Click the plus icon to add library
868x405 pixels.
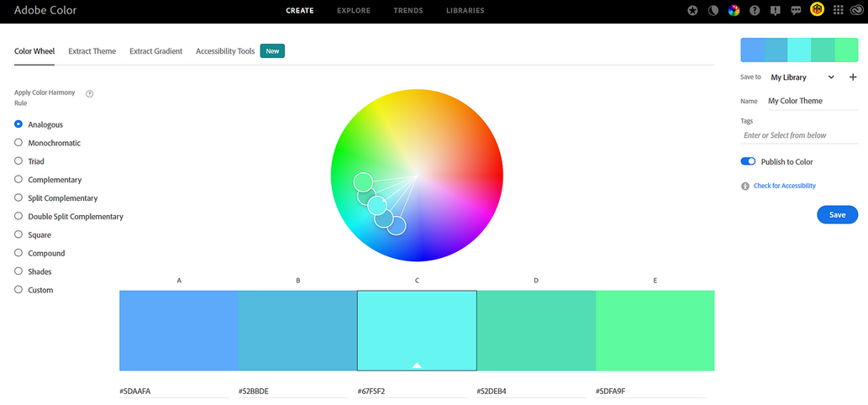853,77
